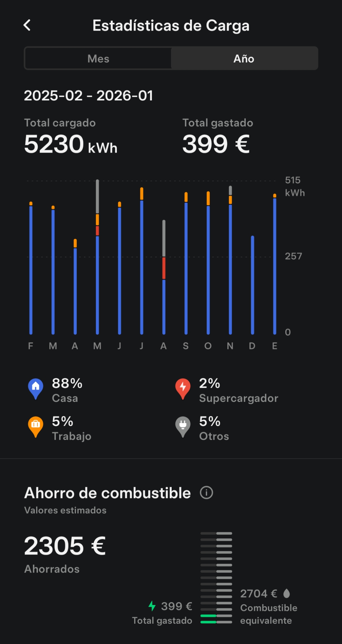Tap the gray segment of May bar
The width and height of the screenshot is (342, 644).
[97, 196]
